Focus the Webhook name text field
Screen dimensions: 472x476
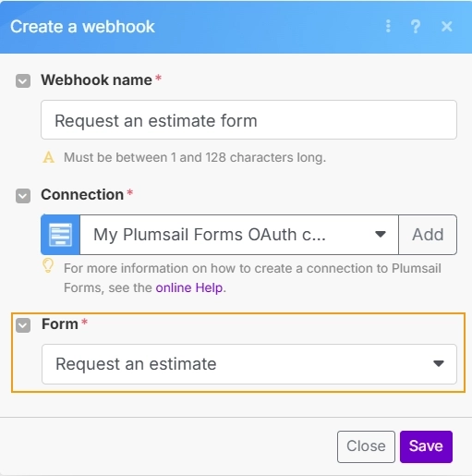tap(248, 120)
